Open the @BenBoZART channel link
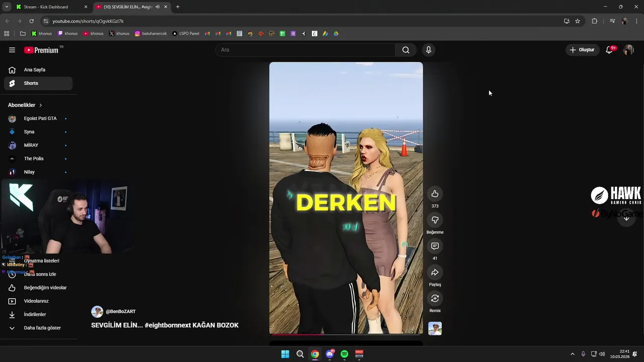 [120, 312]
